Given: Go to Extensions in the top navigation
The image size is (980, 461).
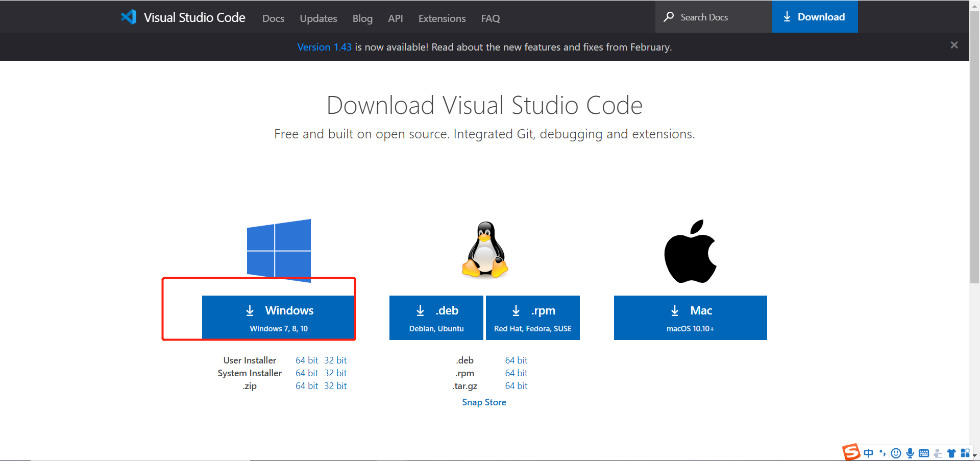Looking at the screenshot, I should (x=442, y=18).
